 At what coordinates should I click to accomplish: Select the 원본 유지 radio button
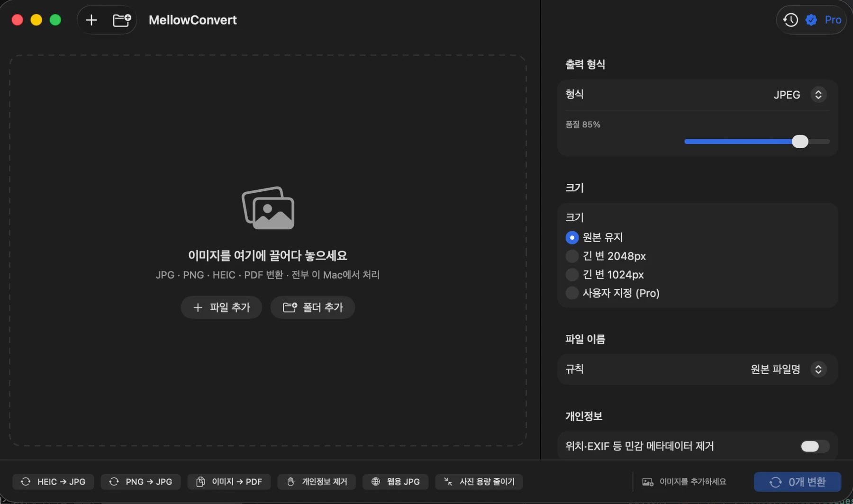click(572, 237)
